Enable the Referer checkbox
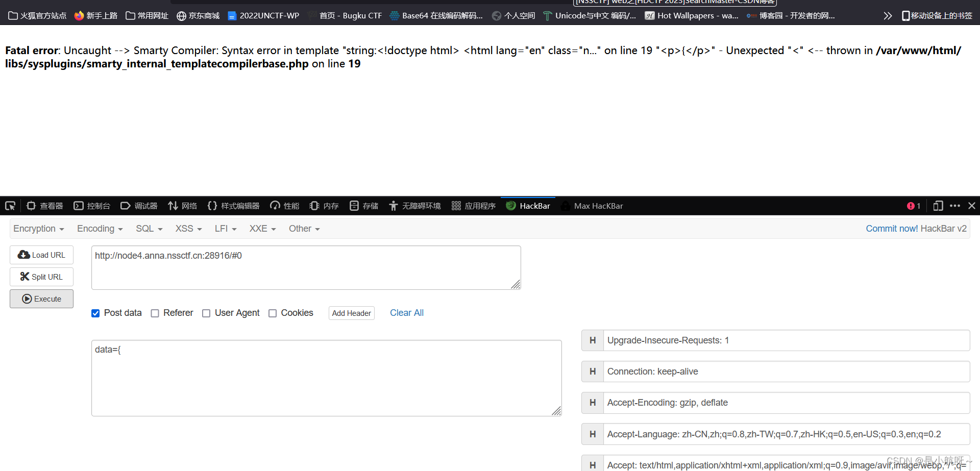This screenshot has height=471, width=980. 155,313
